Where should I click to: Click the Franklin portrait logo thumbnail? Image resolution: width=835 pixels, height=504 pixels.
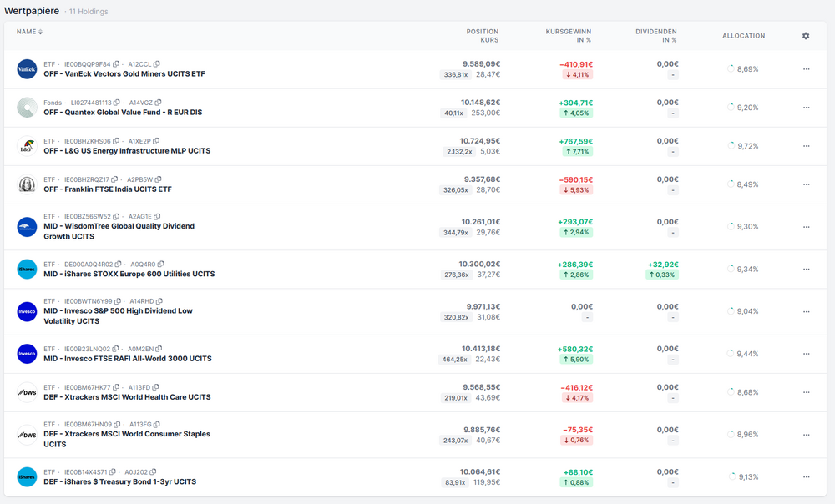[x=28, y=184]
